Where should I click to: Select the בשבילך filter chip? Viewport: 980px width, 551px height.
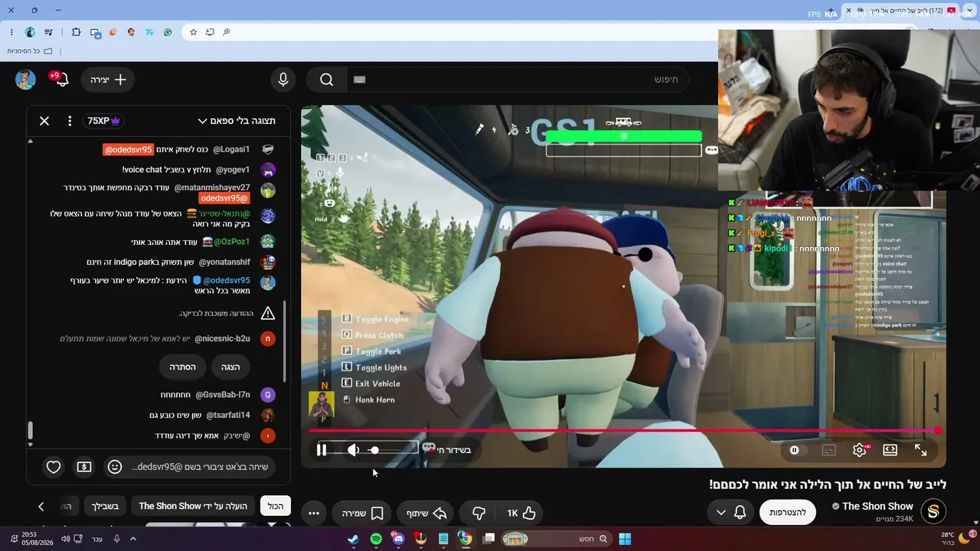(106, 506)
